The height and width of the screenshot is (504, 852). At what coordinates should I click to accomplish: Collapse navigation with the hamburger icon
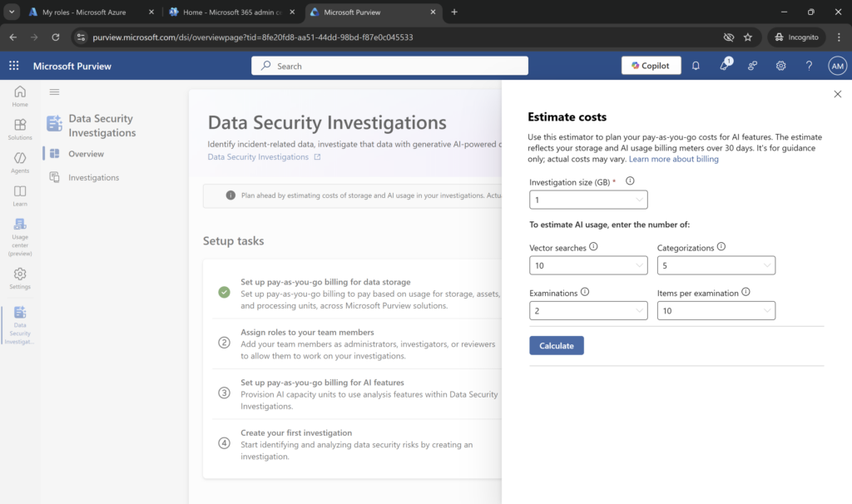point(55,92)
